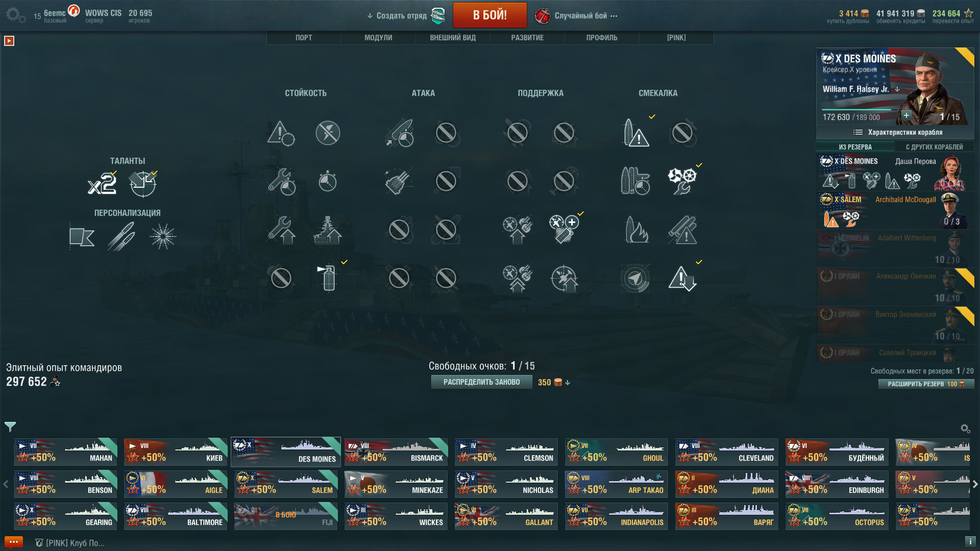Viewport: 980px width, 551px height.
Task: Select the radio location skill icon
Action: [635, 278]
